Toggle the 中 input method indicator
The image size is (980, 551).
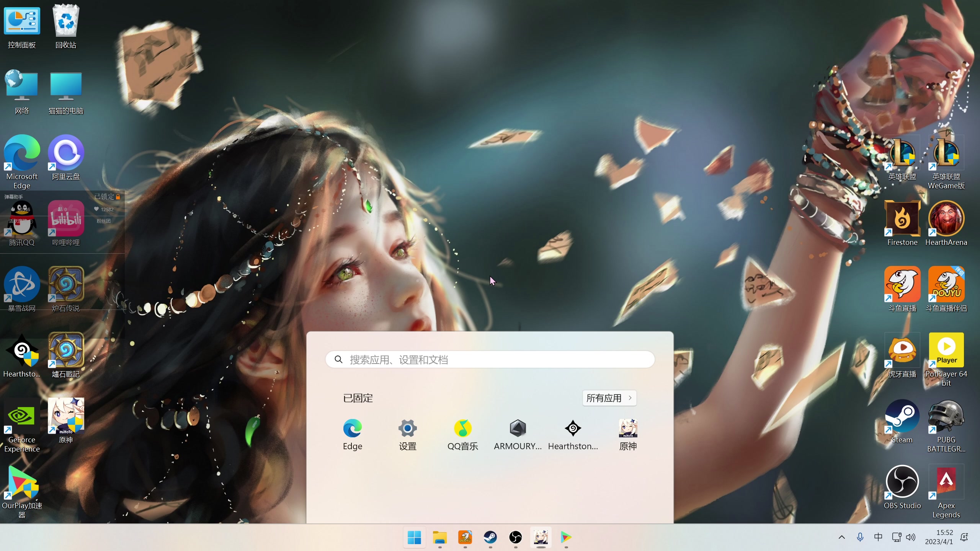(x=879, y=537)
